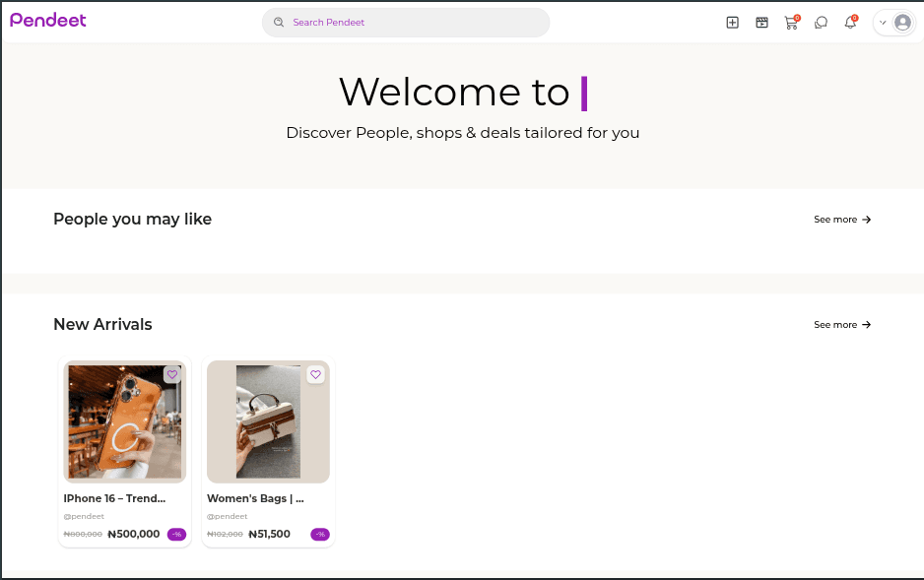Click the purple discount percentage badge
924x580 pixels.
[x=175, y=534]
